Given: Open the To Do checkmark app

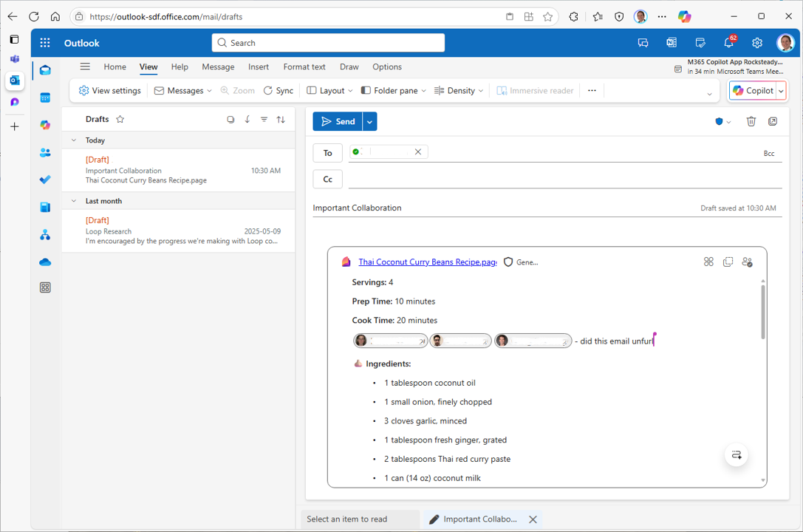Looking at the screenshot, I should (45, 180).
